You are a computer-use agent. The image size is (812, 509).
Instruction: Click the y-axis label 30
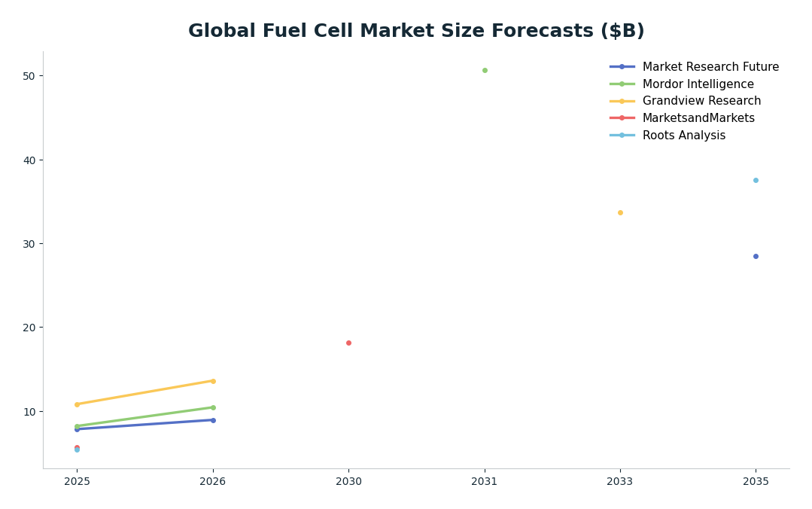pyautogui.click(x=29, y=244)
